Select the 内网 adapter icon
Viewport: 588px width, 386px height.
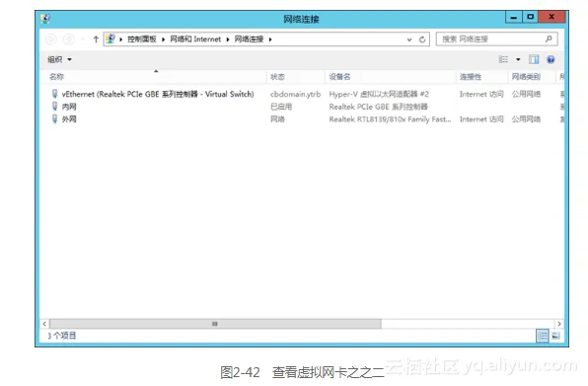(x=54, y=107)
